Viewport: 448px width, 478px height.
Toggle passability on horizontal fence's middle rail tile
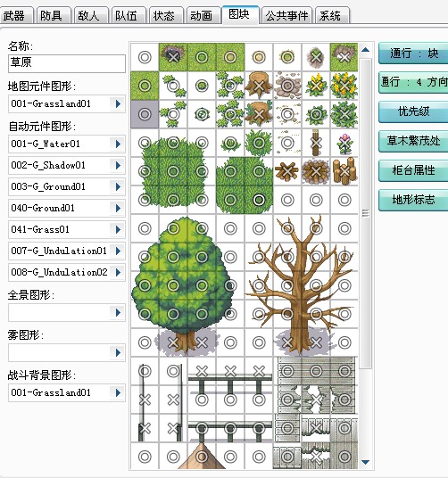(230, 371)
